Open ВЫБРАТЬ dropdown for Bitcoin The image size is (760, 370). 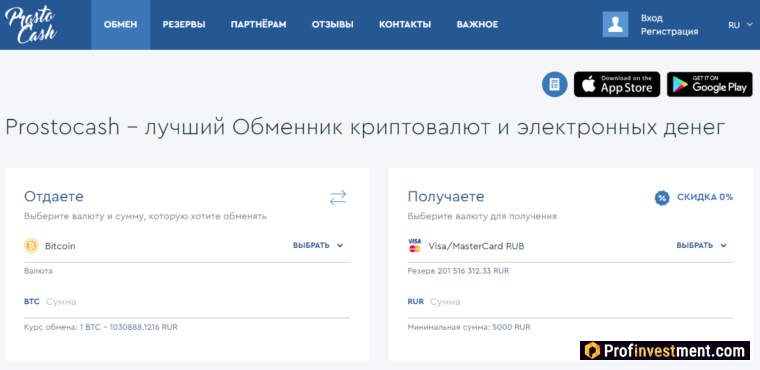(318, 245)
